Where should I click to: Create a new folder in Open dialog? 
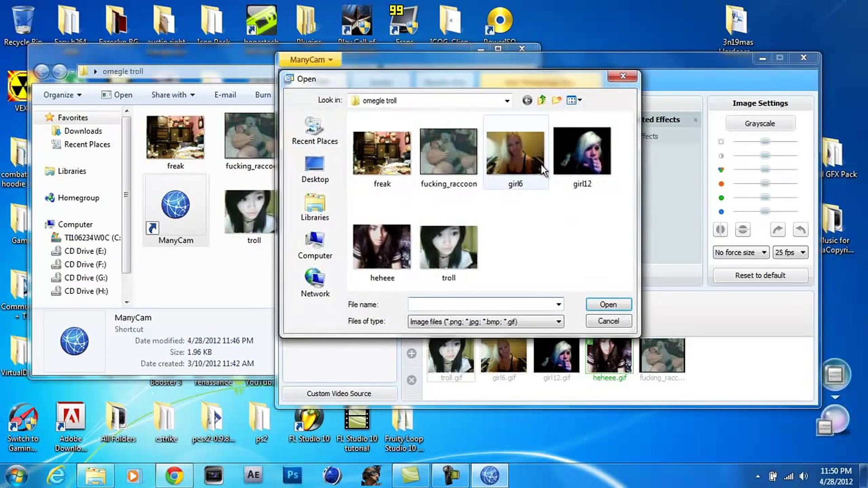pyautogui.click(x=557, y=100)
